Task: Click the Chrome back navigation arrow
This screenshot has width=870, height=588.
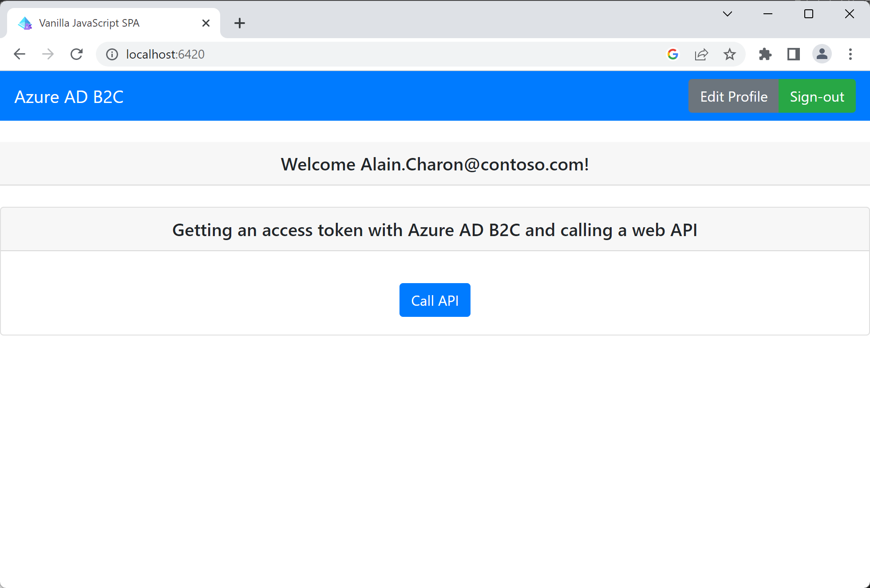Action: 19,55
